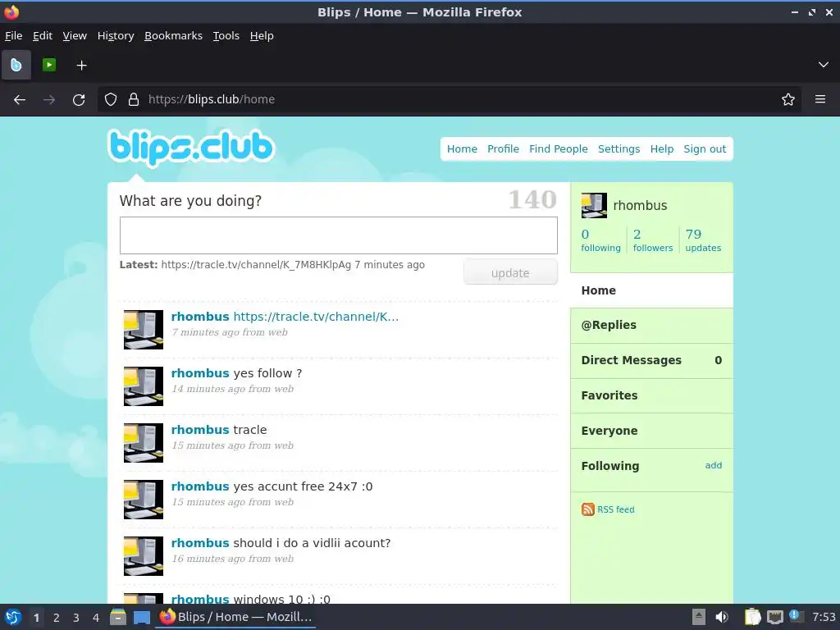This screenshot has height=630, width=840.
Task: Click rhombus username on 'yes follow ?' post
Action: (200, 373)
